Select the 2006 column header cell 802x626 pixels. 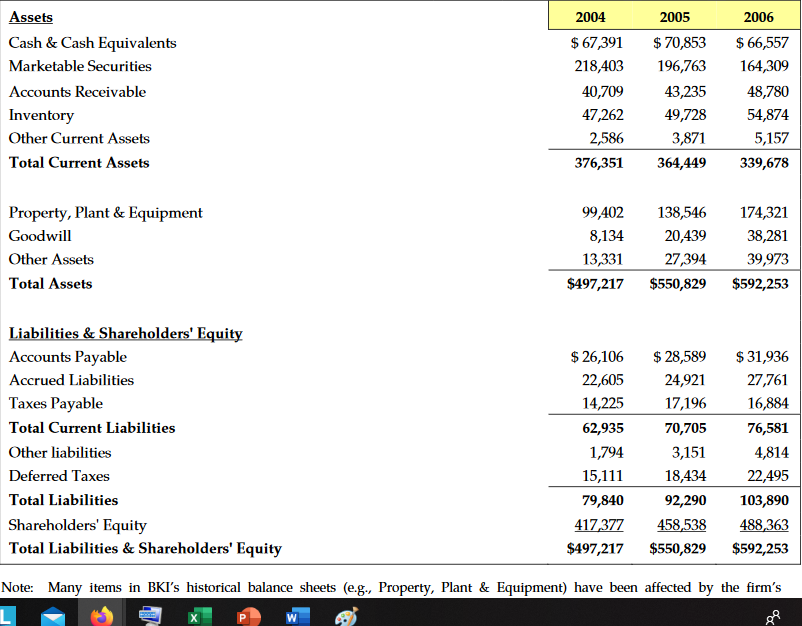point(759,17)
